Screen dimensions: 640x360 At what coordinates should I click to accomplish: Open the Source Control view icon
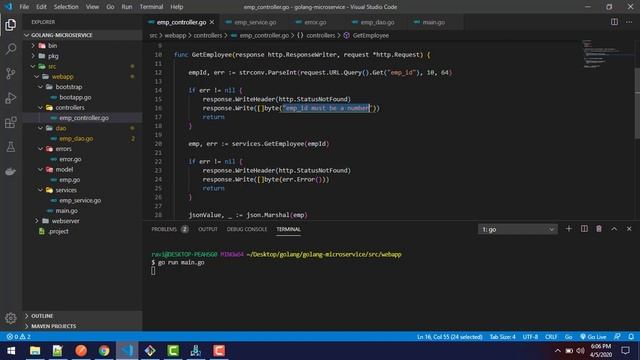tap(11, 73)
